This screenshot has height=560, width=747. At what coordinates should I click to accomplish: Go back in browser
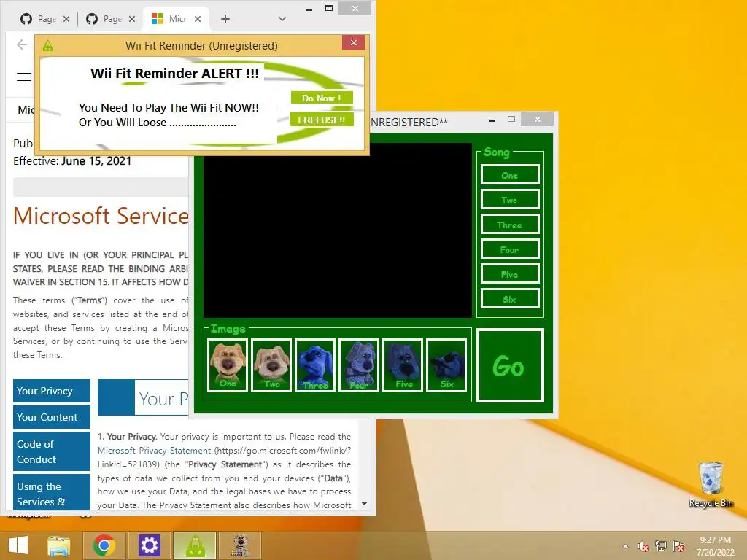click(x=21, y=44)
